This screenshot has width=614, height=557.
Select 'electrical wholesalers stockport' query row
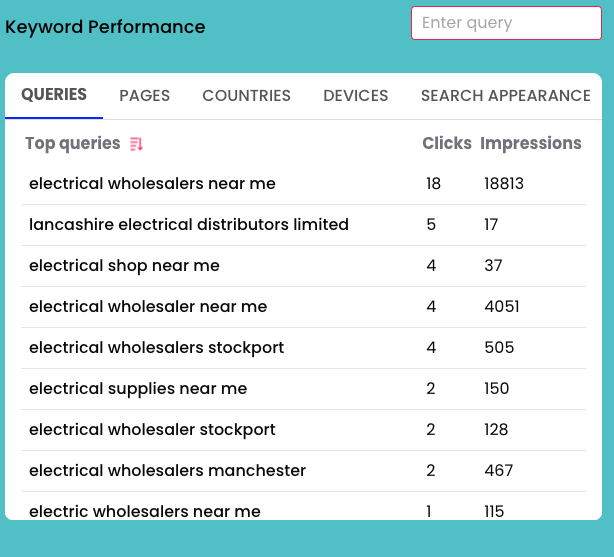pyautogui.click(x=156, y=348)
